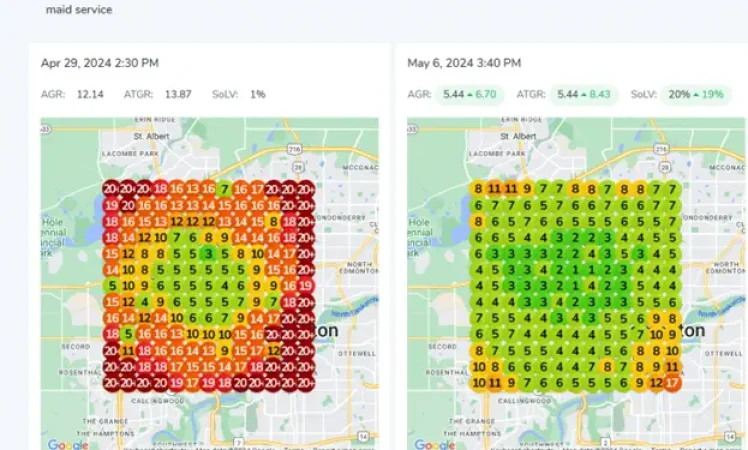
Task: Click the SoLV 1% value on April scan
Action: pos(258,94)
